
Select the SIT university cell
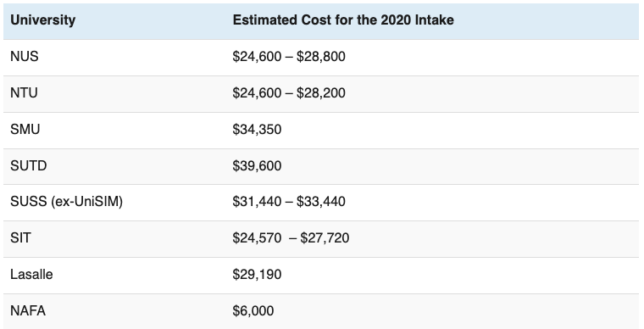[x=20, y=238]
